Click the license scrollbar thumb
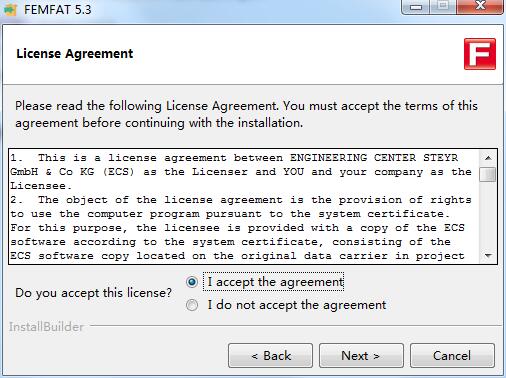 [488, 174]
